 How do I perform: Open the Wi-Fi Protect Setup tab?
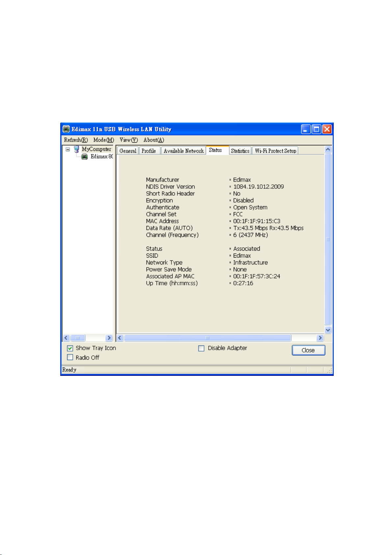[275, 151]
